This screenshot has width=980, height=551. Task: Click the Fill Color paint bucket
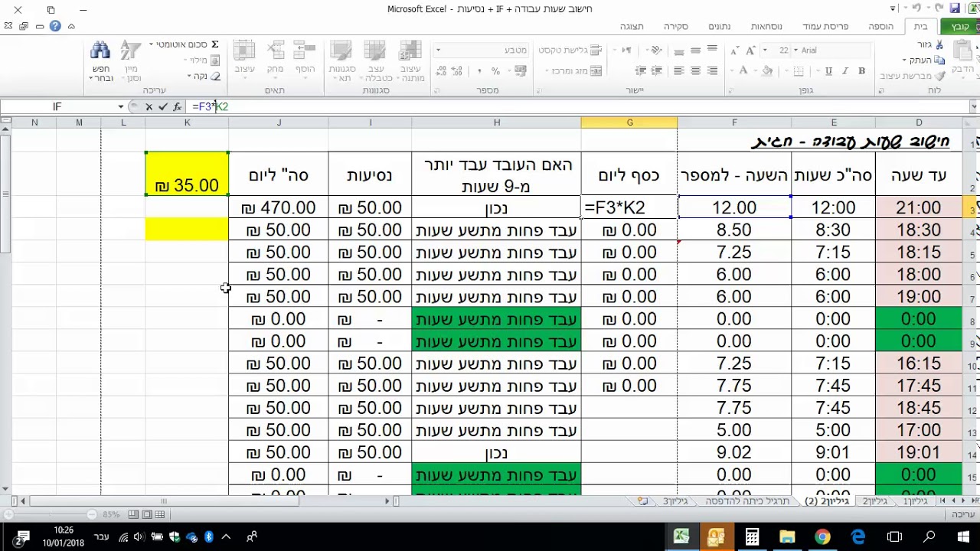(768, 70)
